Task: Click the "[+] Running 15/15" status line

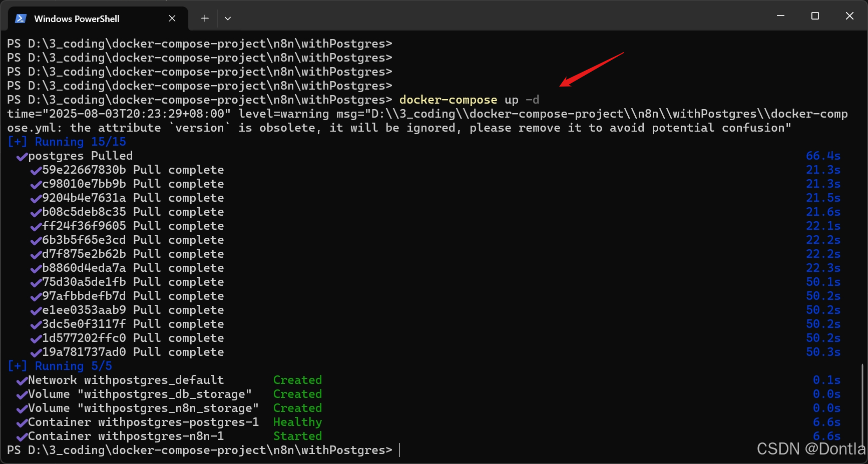Action: point(67,142)
